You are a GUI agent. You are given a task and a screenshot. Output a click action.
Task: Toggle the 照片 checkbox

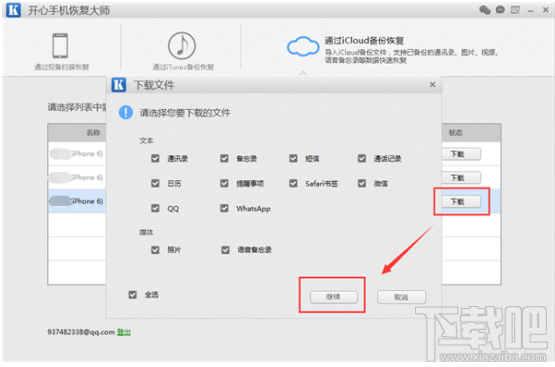[x=155, y=250]
